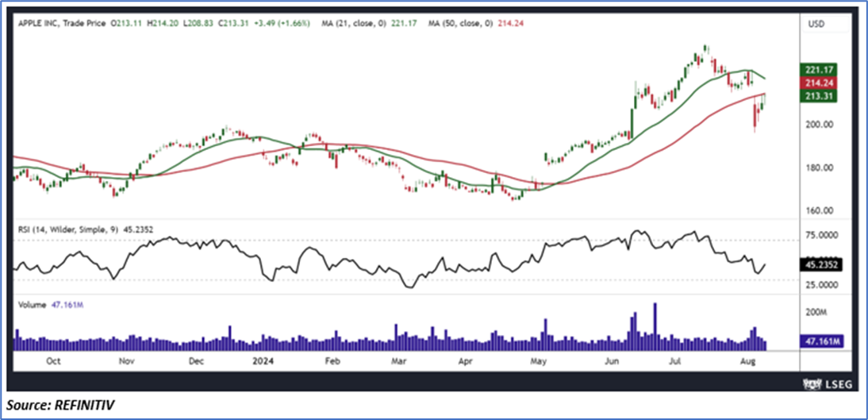Click the Feb date axis label

331,361
